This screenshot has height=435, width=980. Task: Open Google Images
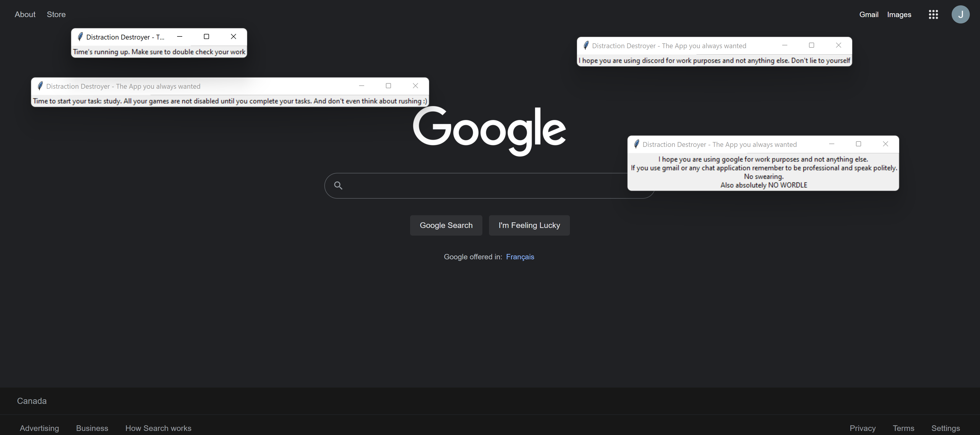pos(899,15)
